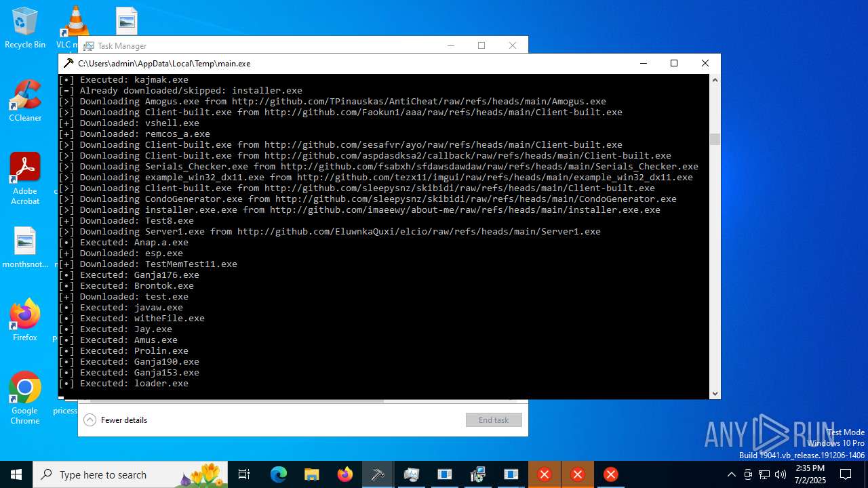Launch the Google Chrome desktop shortcut
The height and width of the screenshot is (488, 868).
(25, 399)
